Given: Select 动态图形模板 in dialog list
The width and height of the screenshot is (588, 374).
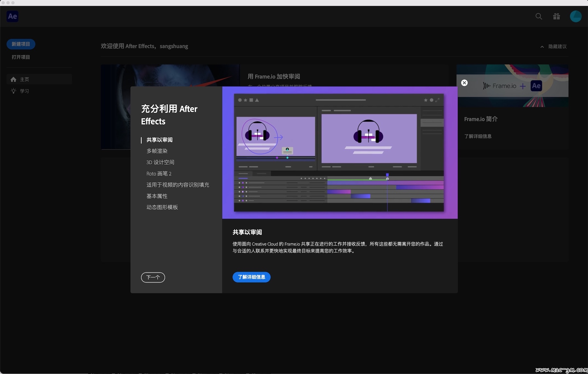Looking at the screenshot, I should coord(162,207).
